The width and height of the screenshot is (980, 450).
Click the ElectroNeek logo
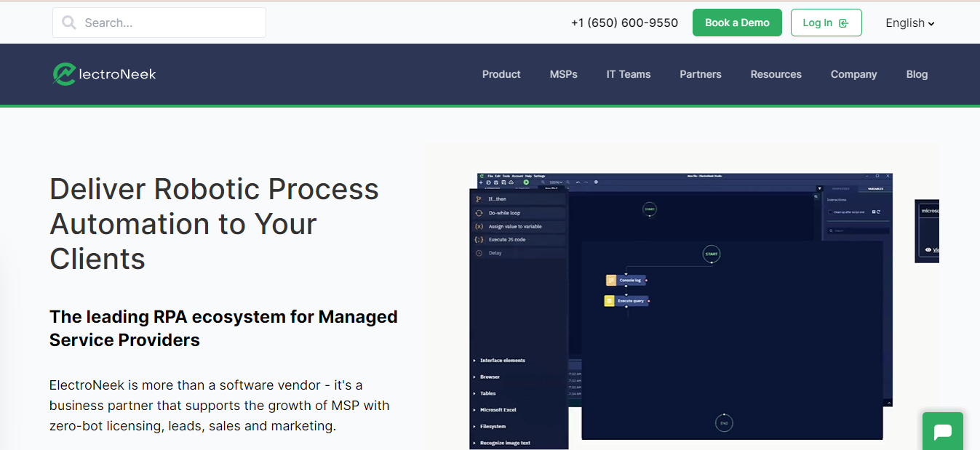point(104,74)
